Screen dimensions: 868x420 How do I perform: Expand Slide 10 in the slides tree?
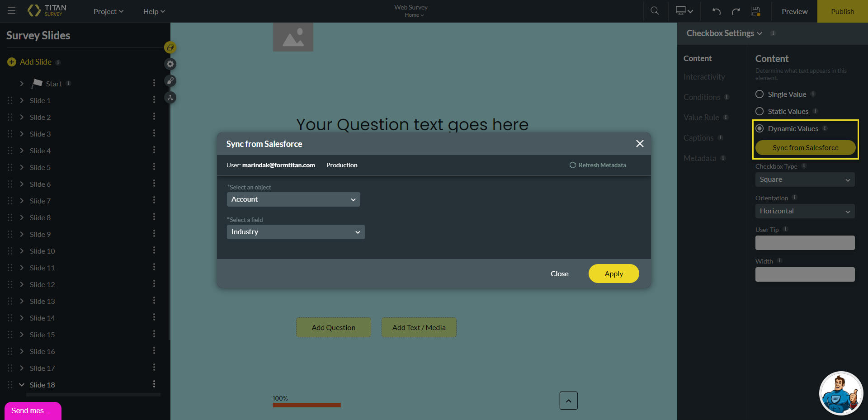pos(22,251)
